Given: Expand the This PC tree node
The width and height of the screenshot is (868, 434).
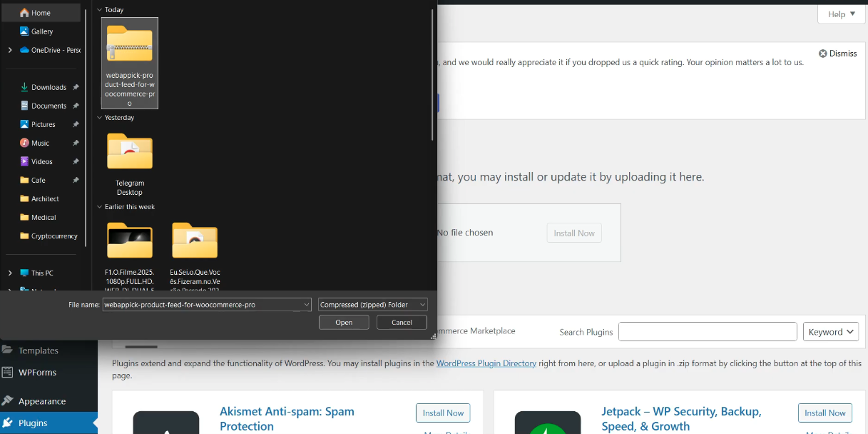Looking at the screenshot, I should 10,273.
